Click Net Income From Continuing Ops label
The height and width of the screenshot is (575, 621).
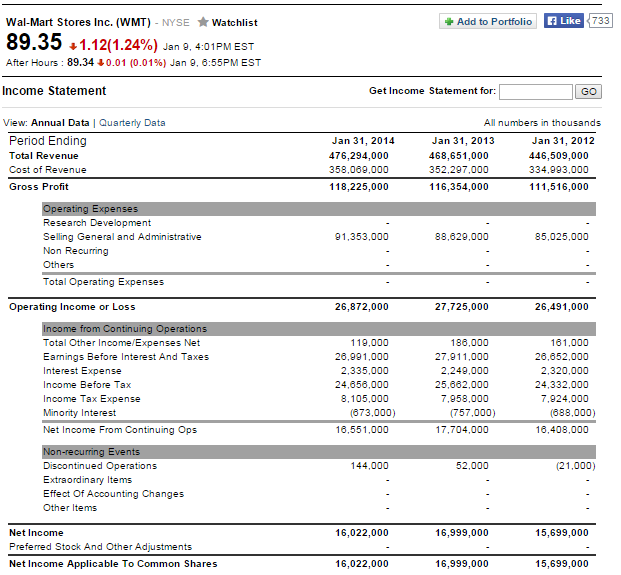tap(120, 430)
